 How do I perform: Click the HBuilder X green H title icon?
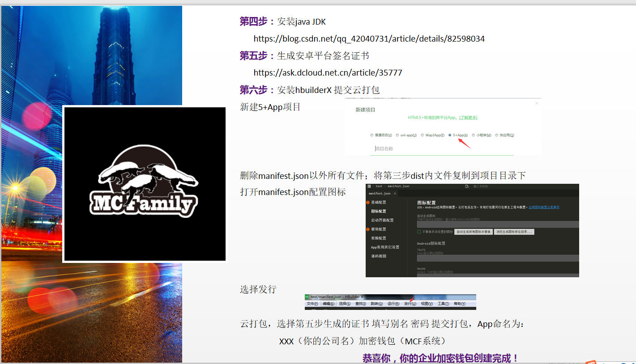(307, 297)
